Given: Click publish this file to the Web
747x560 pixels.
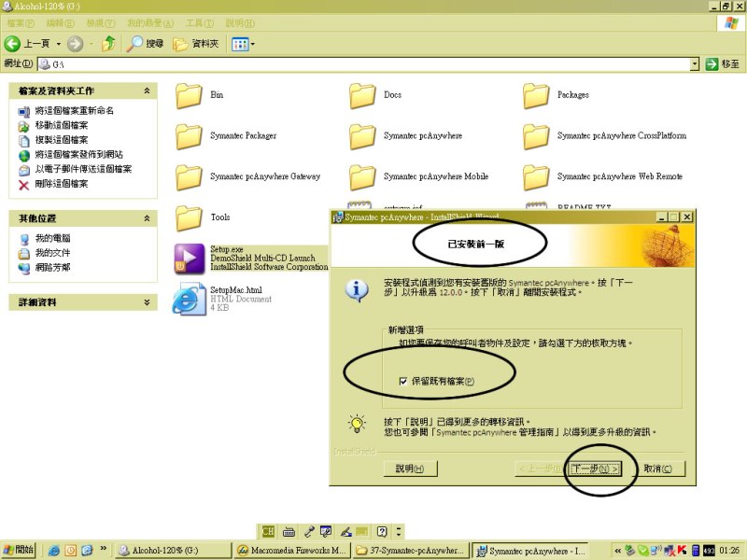Looking at the screenshot, I should coord(79,155).
